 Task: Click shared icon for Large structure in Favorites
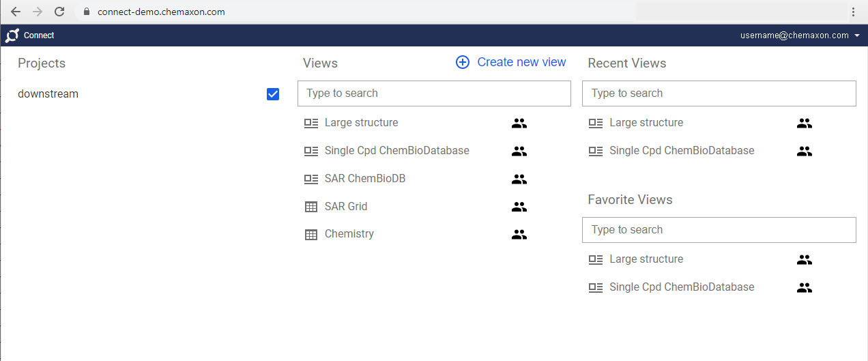[x=805, y=259]
